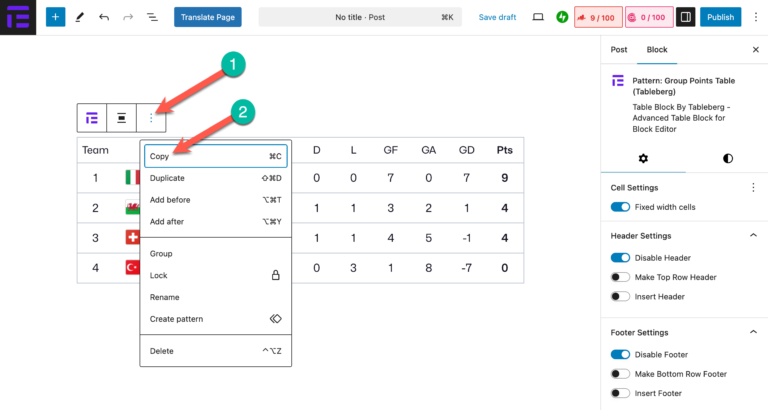
Task: Open the Document Overview list icon
Action: pos(152,17)
